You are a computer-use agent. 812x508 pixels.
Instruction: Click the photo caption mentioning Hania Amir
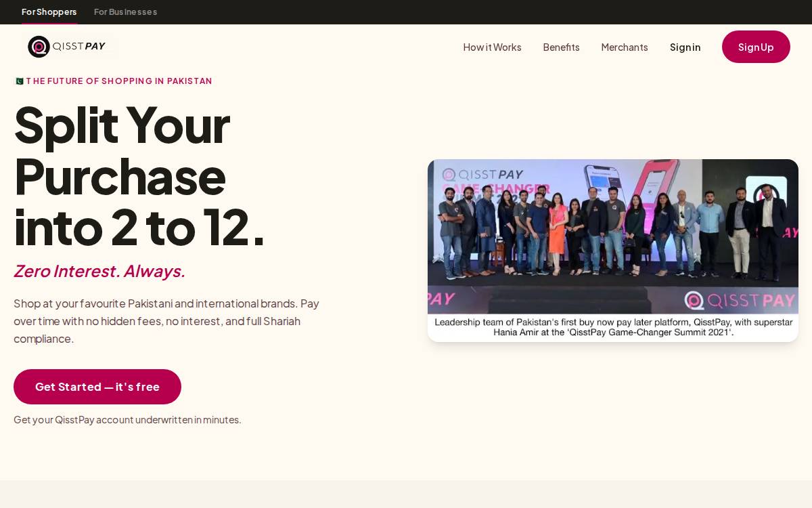(x=613, y=327)
